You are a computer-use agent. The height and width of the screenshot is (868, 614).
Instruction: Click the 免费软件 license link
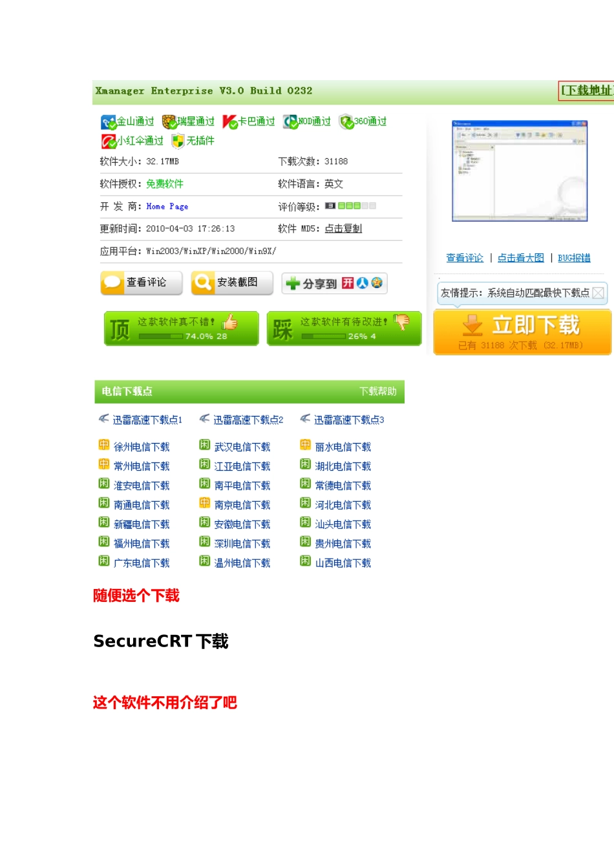pyautogui.click(x=165, y=184)
